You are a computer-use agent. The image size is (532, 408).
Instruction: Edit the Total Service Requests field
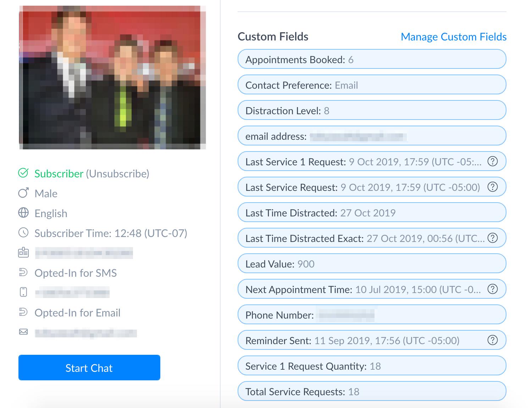(372, 391)
